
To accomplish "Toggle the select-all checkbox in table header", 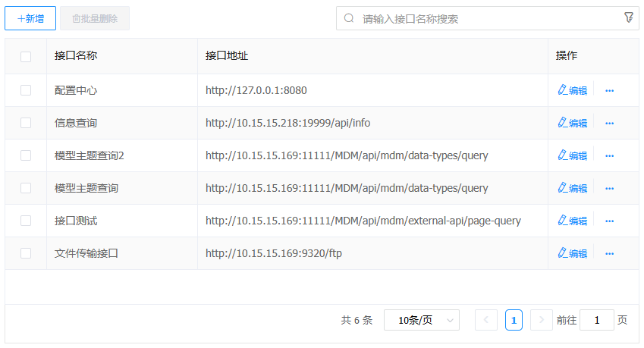I will pos(26,56).
